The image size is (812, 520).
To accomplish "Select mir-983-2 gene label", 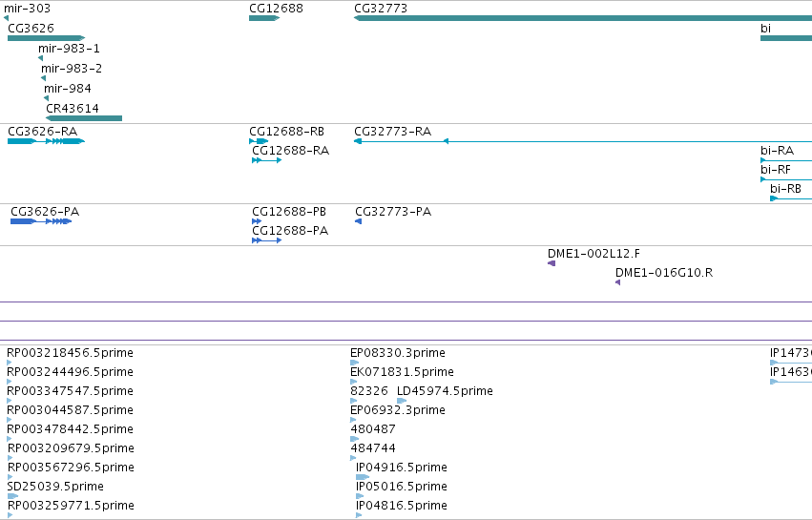I will point(72,69).
